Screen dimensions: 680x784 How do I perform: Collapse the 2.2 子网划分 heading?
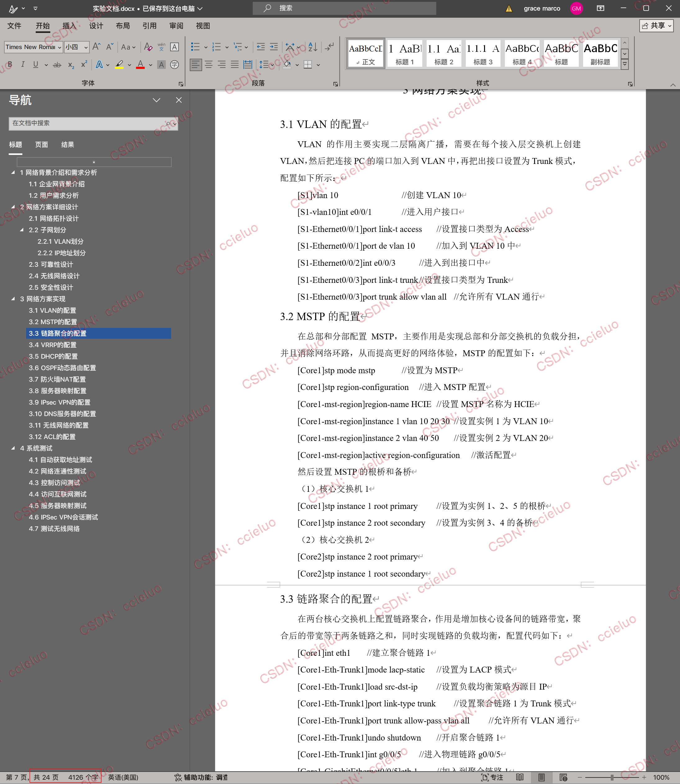click(22, 230)
